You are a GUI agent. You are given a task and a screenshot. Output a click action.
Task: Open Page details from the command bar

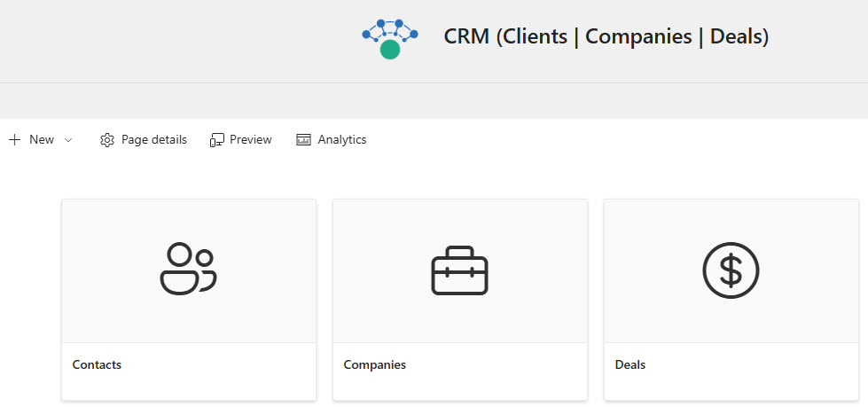(153, 140)
